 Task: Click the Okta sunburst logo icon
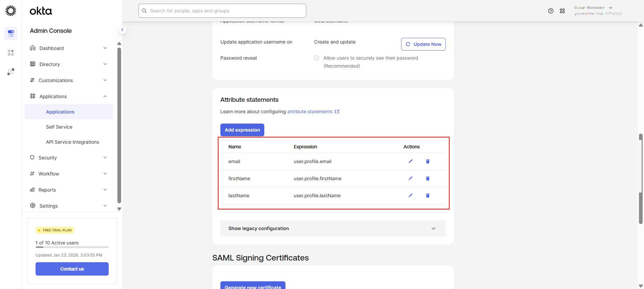point(11,11)
